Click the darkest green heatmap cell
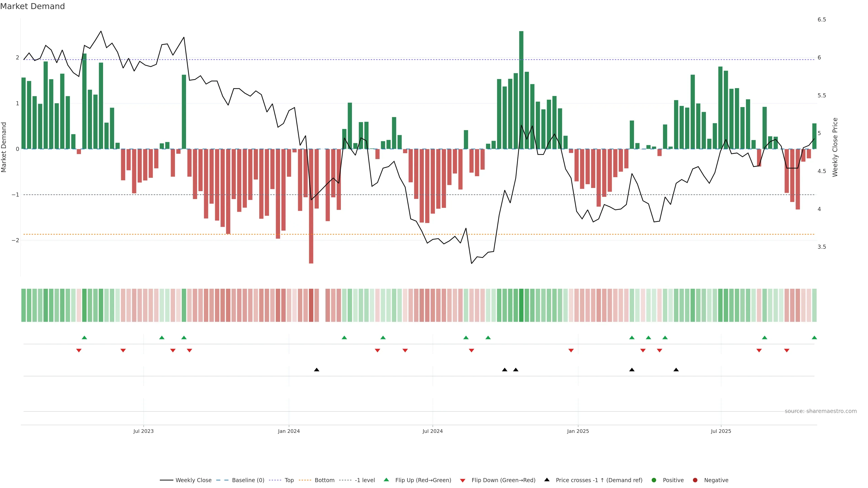The width and height of the screenshot is (868, 488). 521,305
